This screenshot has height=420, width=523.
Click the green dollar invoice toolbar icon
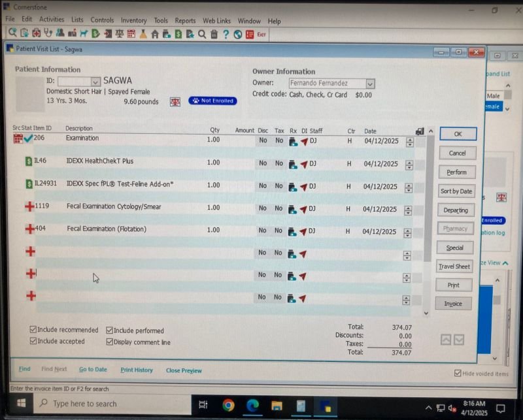178,34
